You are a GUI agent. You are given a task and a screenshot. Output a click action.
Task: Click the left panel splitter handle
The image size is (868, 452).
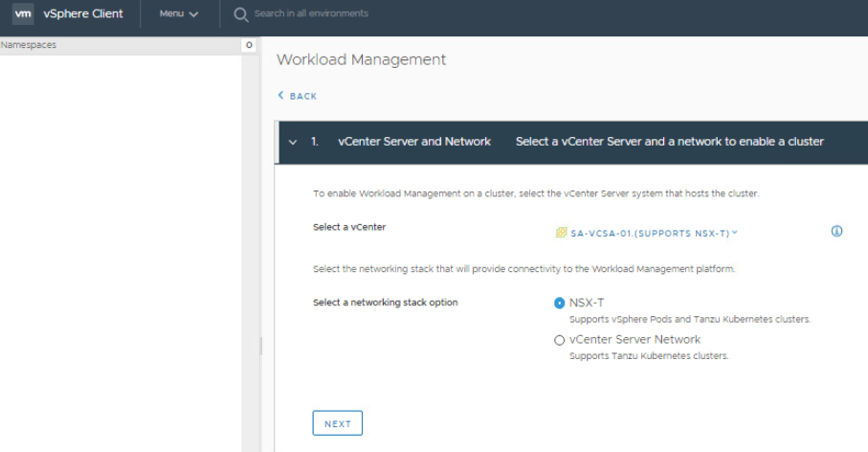point(260,347)
